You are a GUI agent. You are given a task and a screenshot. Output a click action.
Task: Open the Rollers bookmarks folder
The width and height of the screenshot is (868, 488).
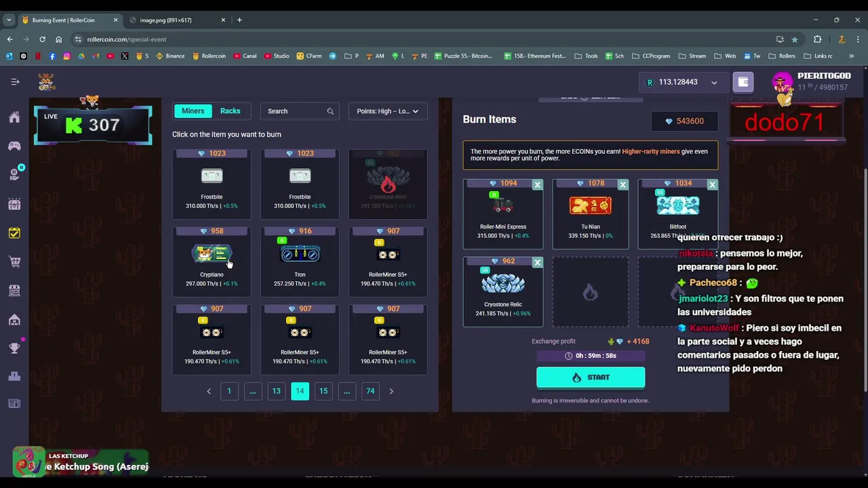click(781, 56)
